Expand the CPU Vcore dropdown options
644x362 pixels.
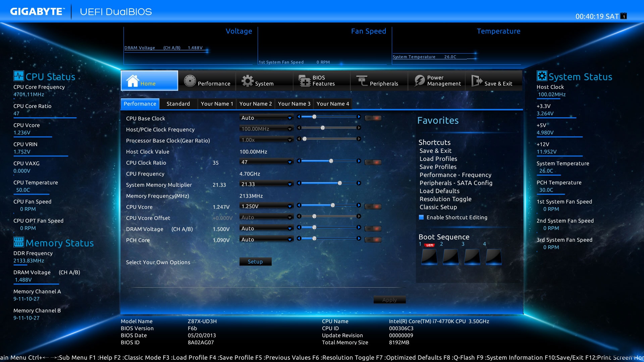click(290, 207)
